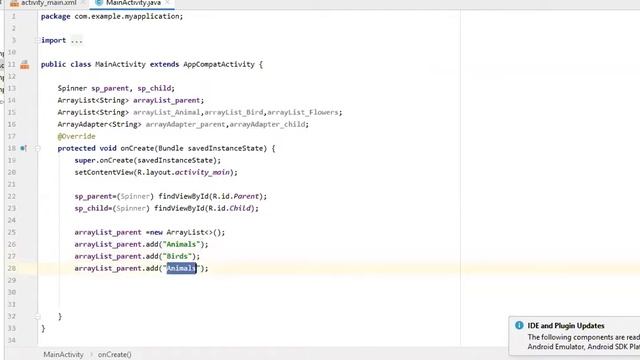Click the arrayAdapter_parent variable
This screenshot has width=640, height=360.
[185, 124]
